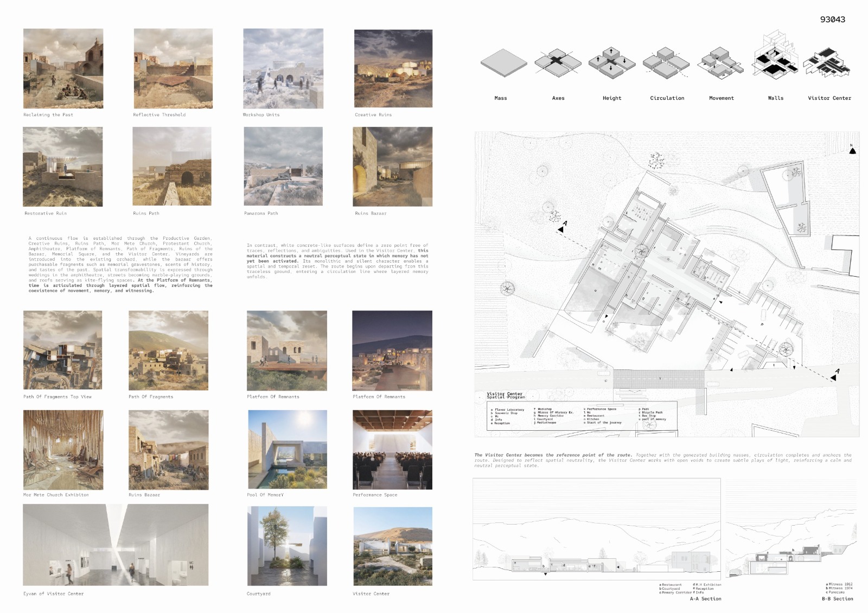Open the Reclaiming the Past image
The height and width of the screenshot is (613, 868).
[x=63, y=68]
